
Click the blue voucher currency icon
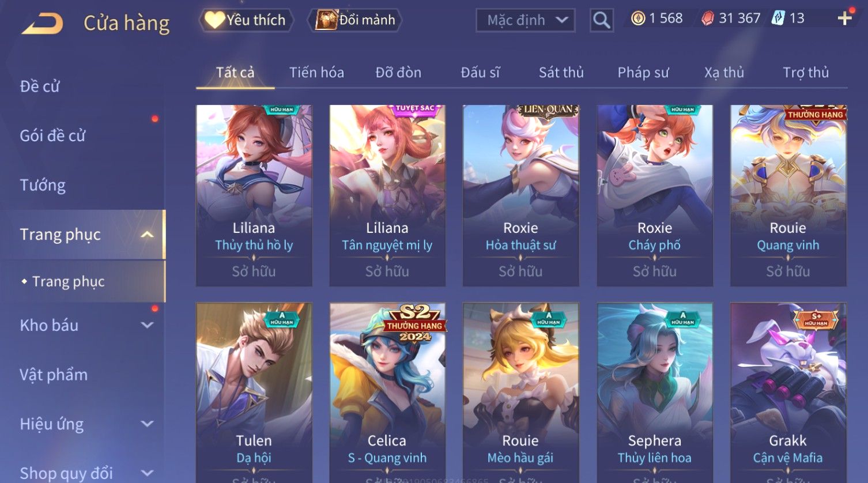[x=778, y=18]
